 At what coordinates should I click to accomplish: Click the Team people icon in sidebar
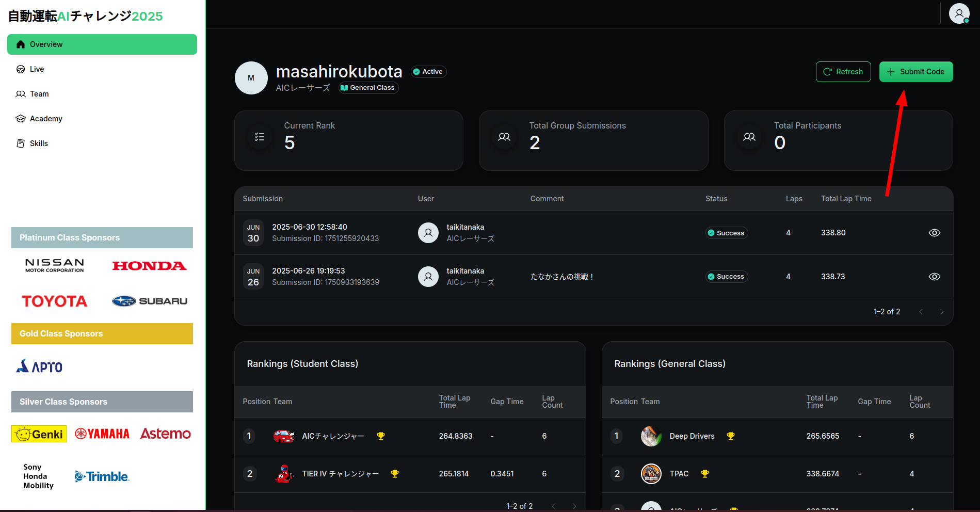(x=21, y=94)
